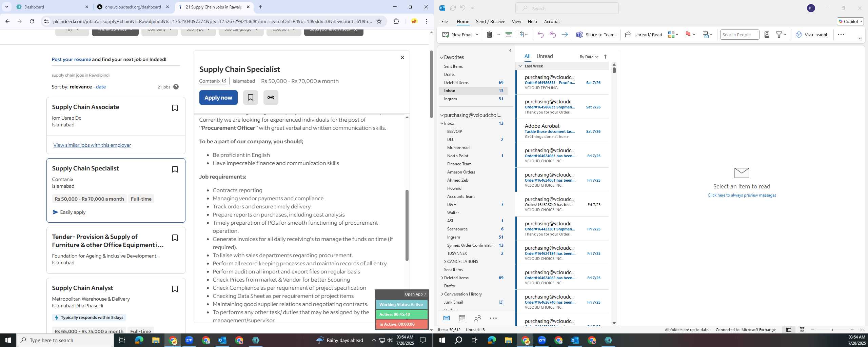This screenshot has width=868, height=347.
Task: Open Chrome extensions puzzle icon
Action: (x=396, y=21)
